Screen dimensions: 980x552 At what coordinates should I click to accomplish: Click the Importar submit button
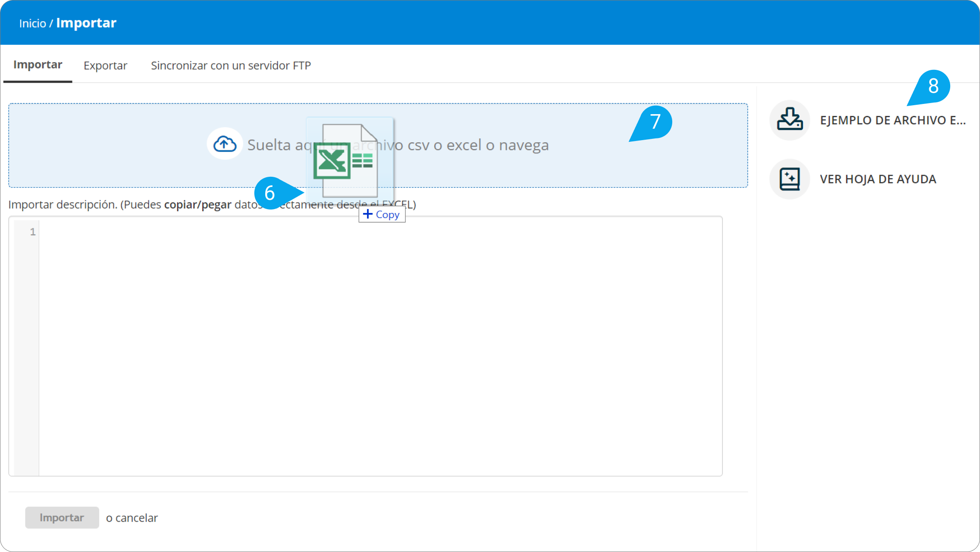pyautogui.click(x=62, y=517)
